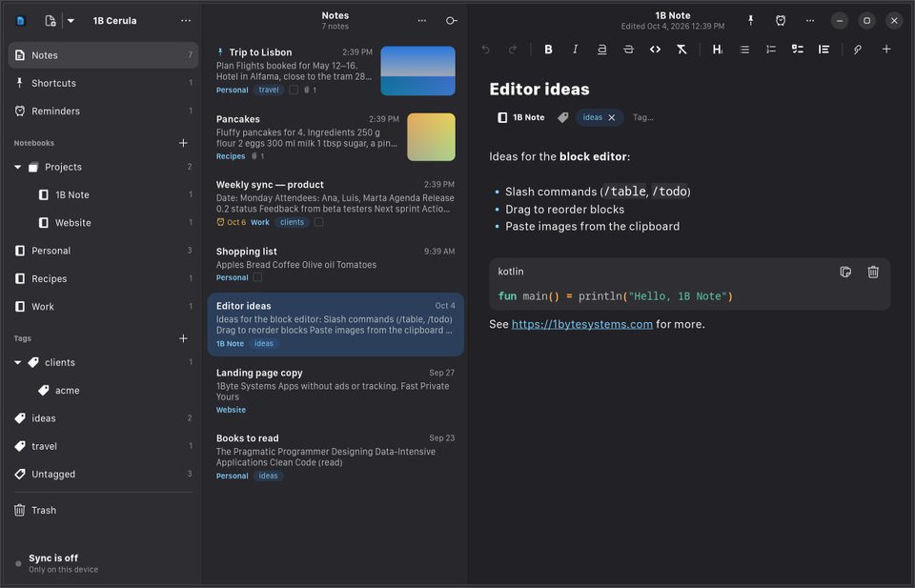Set a reminder with the alarm clock icon
This screenshot has height=588, width=915.
pos(781,20)
